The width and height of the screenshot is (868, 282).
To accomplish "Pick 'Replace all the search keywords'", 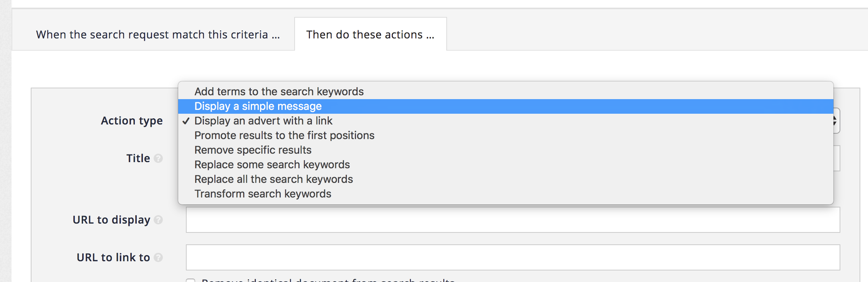I will pyautogui.click(x=273, y=179).
